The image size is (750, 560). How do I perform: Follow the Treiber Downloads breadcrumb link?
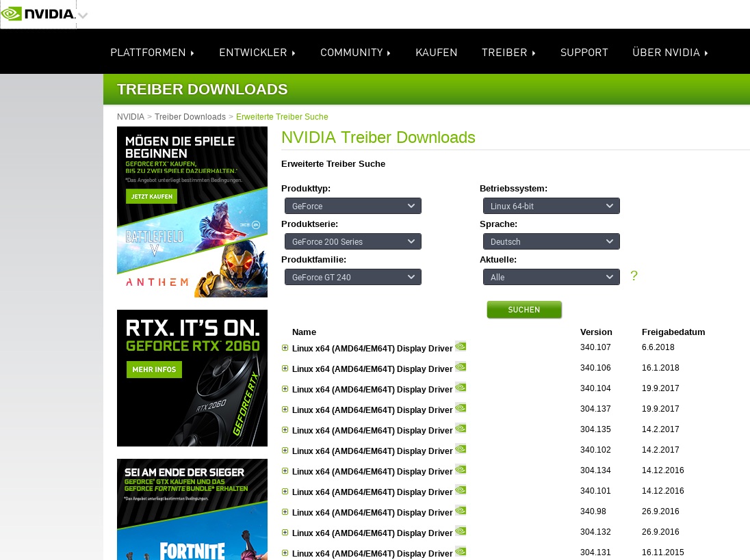pos(190,117)
